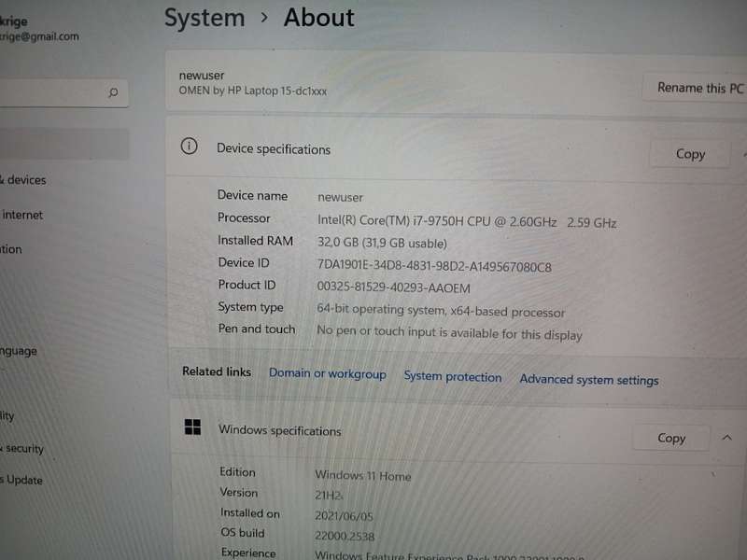Image resolution: width=747 pixels, height=560 pixels.
Task: Click the 'Device specifications' heading
Action: (274, 149)
